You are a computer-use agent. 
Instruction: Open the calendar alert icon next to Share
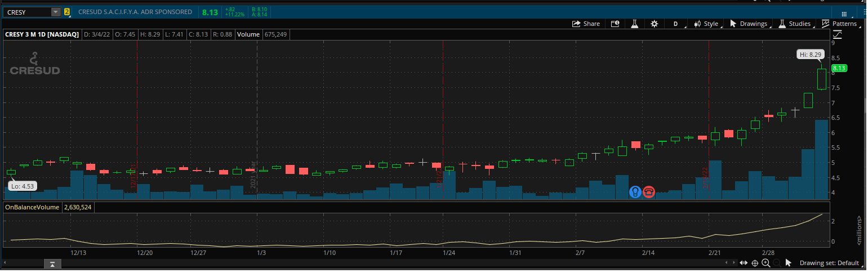pyautogui.click(x=615, y=24)
